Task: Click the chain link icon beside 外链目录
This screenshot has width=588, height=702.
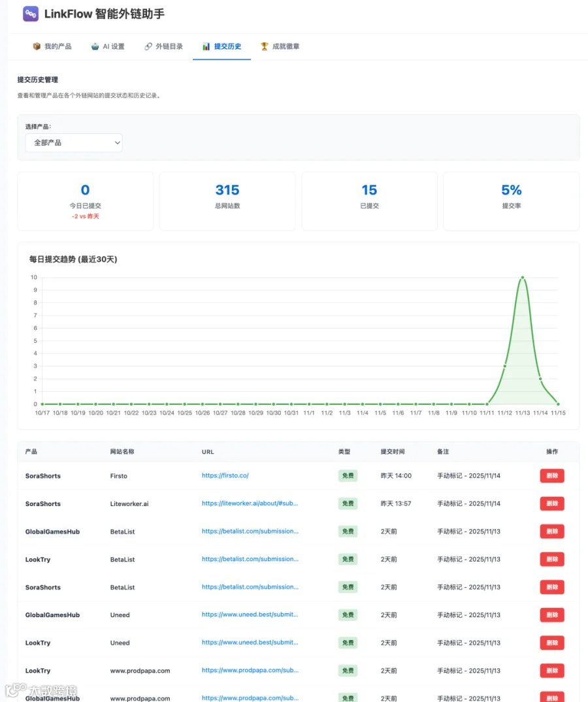Action: coord(148,46)
